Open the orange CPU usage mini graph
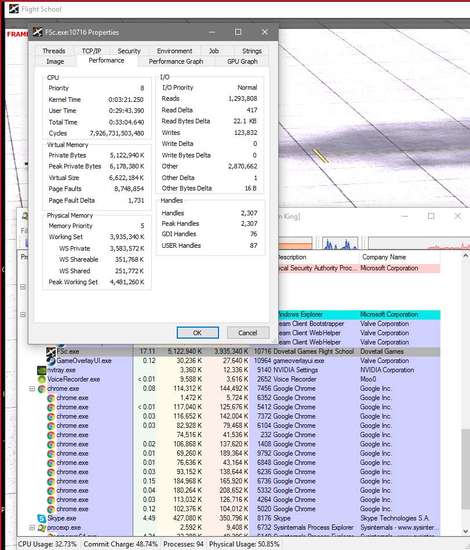This screenshot has height=550, width=470. [295, 244]
